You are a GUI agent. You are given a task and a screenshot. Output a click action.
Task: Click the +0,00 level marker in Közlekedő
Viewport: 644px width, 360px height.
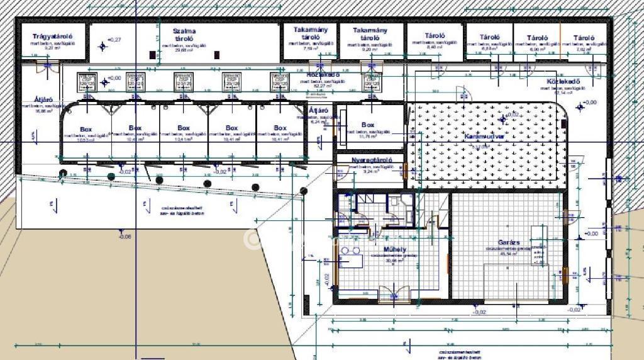click(105, 82)
